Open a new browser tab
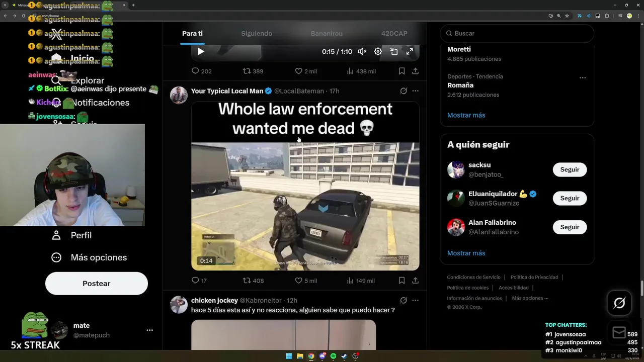This screenshot has height=362, width=644. click(133, 5)
